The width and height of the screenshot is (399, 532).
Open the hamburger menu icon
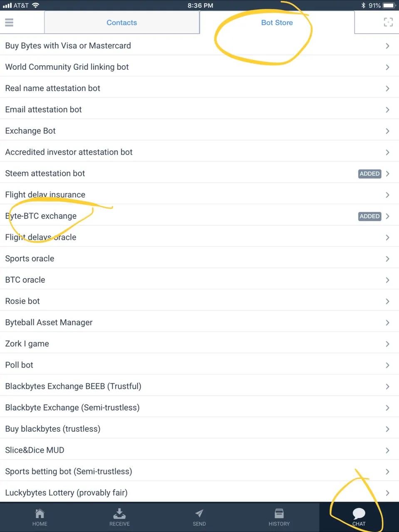point(9,22)
